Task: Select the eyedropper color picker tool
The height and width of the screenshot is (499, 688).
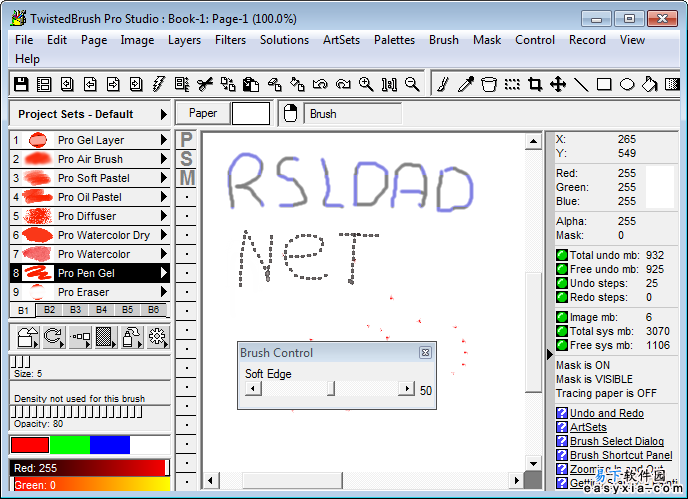Action: (466, 84)
